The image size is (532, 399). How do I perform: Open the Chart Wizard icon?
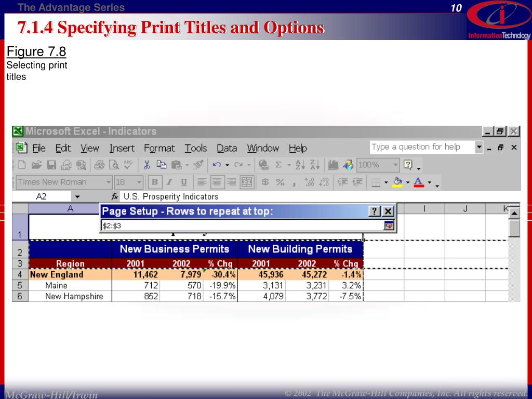pyautogui.click(x=333, y=165)
